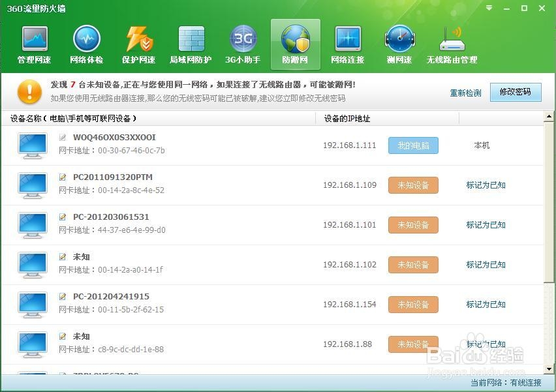Click monitor icon for PC2011091320PTM

[33, 185]
